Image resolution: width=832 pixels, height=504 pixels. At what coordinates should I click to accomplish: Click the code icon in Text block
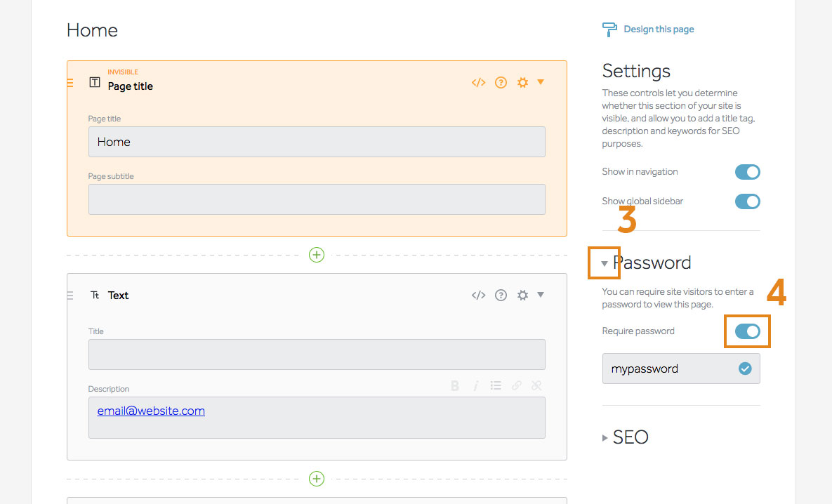478,296
